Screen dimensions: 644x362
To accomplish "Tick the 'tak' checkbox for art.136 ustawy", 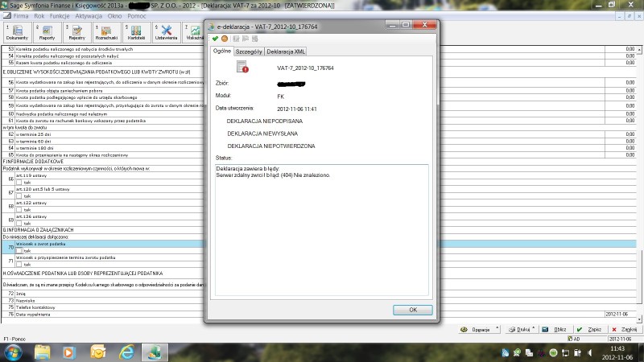I will click(19, 224).
